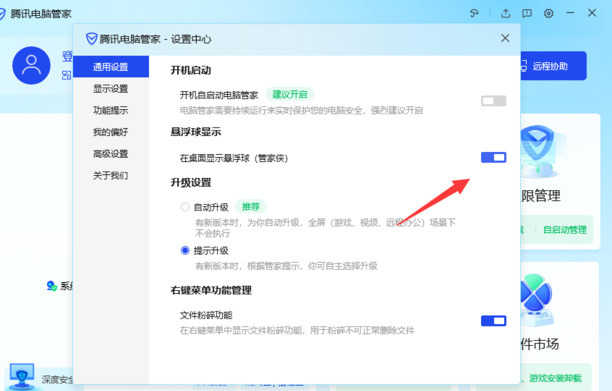Go to 高级设置 section

point(111,154)
